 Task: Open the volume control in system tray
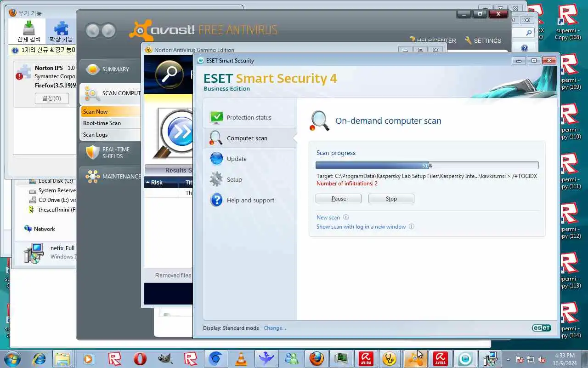coord(542,359)
